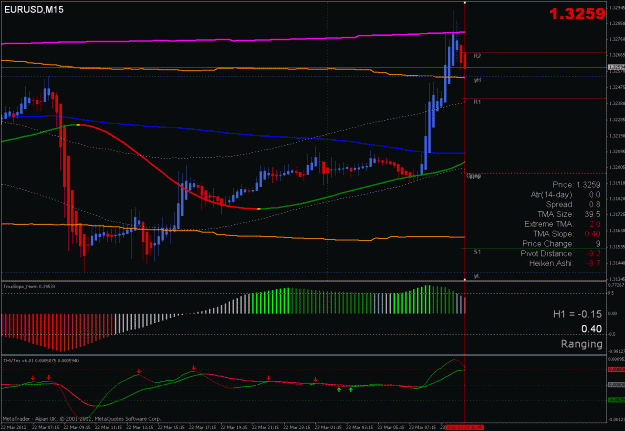Click the MetaTrader Alpari UK copyright text
Screen dimensions: 625x431
click(x=82, y=419)
